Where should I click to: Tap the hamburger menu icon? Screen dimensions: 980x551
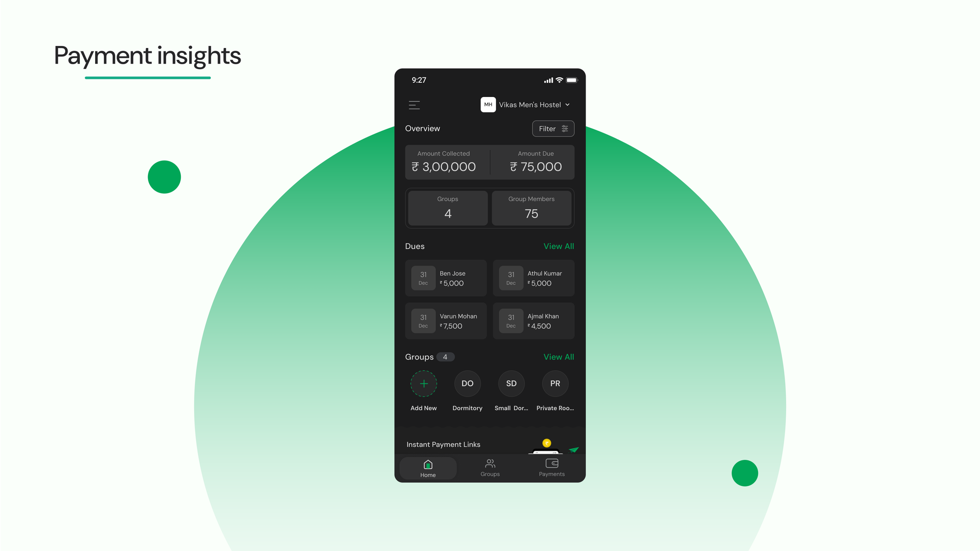[415, 105]
